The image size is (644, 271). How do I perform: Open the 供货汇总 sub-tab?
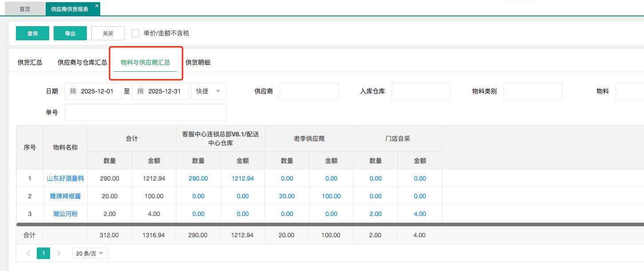(30, 62)
